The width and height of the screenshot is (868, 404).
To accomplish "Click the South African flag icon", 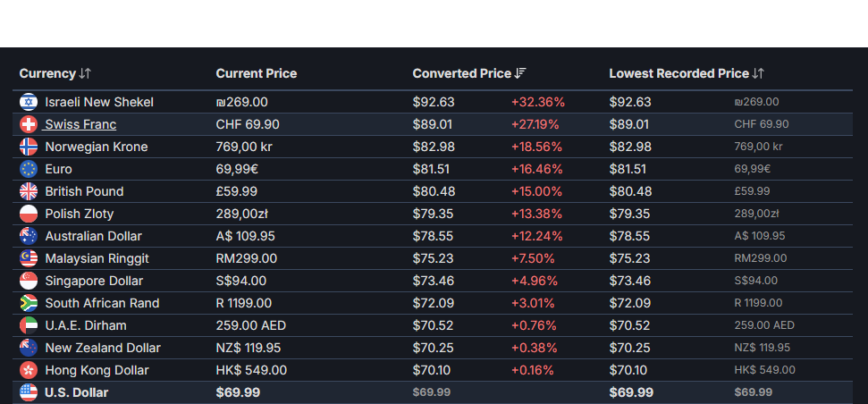I will pos(29,303).
